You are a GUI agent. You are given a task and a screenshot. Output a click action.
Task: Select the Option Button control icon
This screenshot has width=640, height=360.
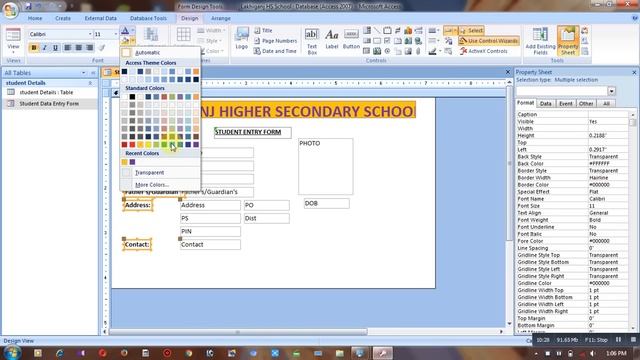[x=387, y=51]
